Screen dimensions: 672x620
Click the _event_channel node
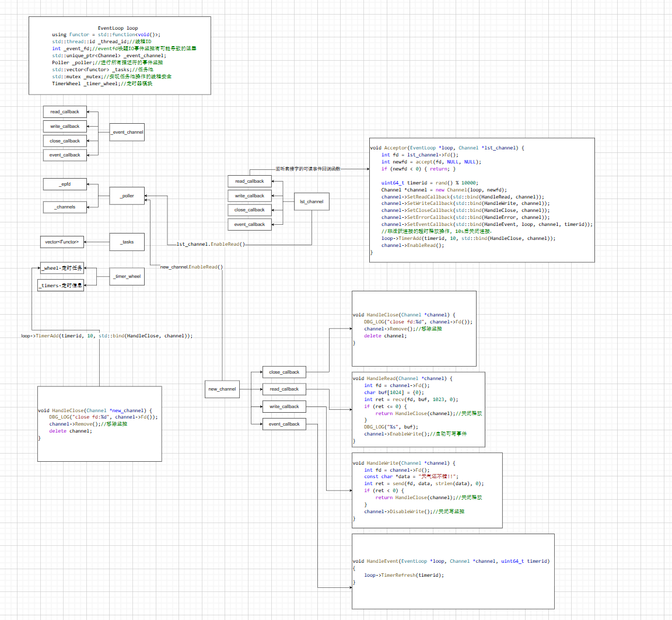tap(127, 132)
